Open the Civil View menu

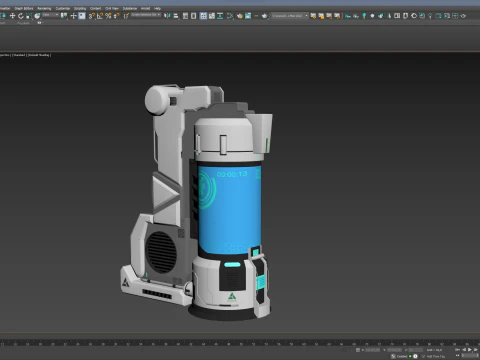pos(112,8)
